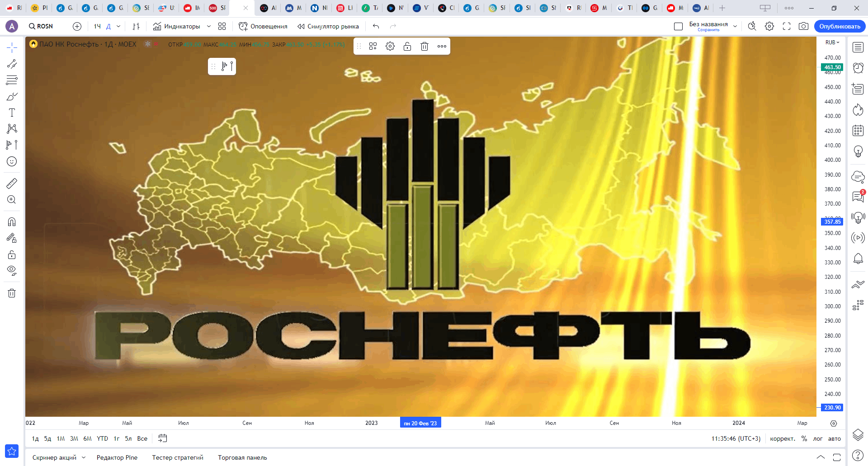Select the 1Ч hourly interval
868x466 pixels.
tap(97, 26)
